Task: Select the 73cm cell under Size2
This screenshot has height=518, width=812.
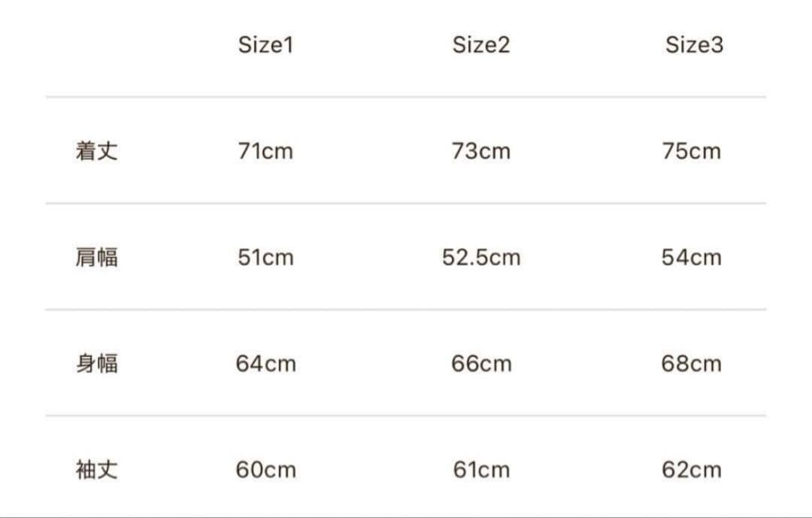Action: [481, 151]
